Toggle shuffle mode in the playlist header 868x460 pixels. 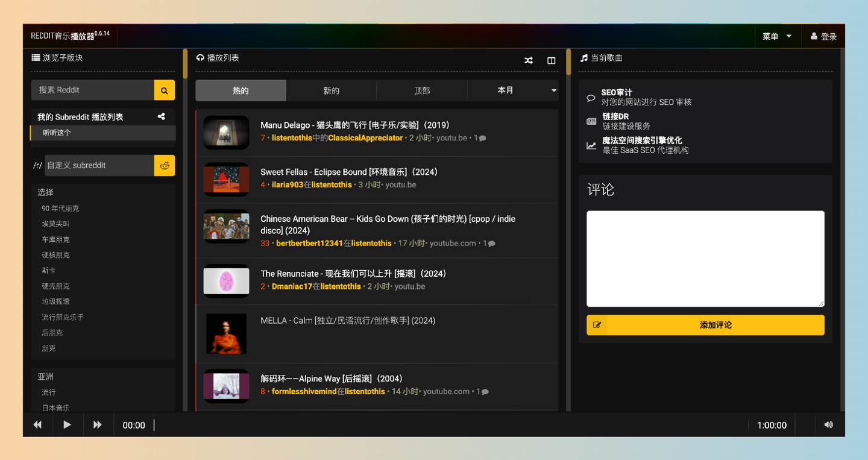tap(528, 60)
